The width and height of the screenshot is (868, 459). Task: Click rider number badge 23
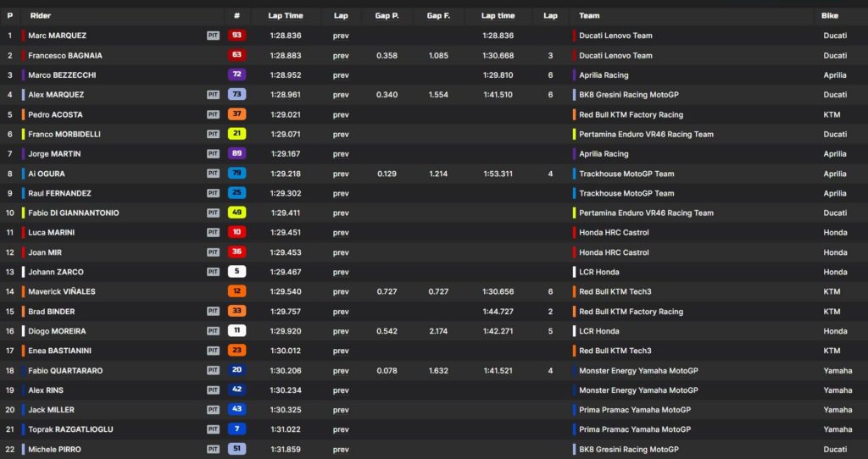tap(236, 351)
